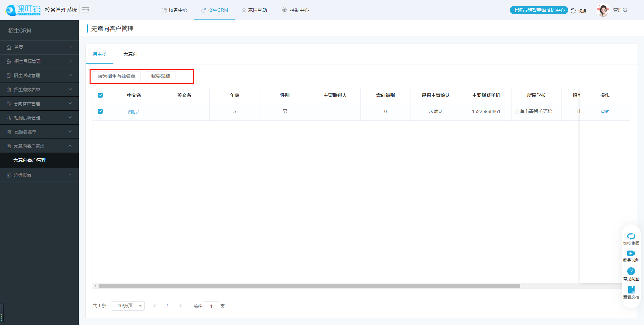Click 转为招生有效名单 button

[117, 76]
